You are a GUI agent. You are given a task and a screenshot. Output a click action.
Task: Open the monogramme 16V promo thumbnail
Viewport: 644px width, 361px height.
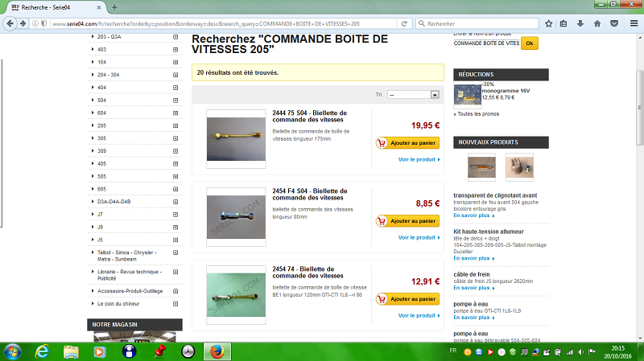pyautogui.click(x=468, y=95)
